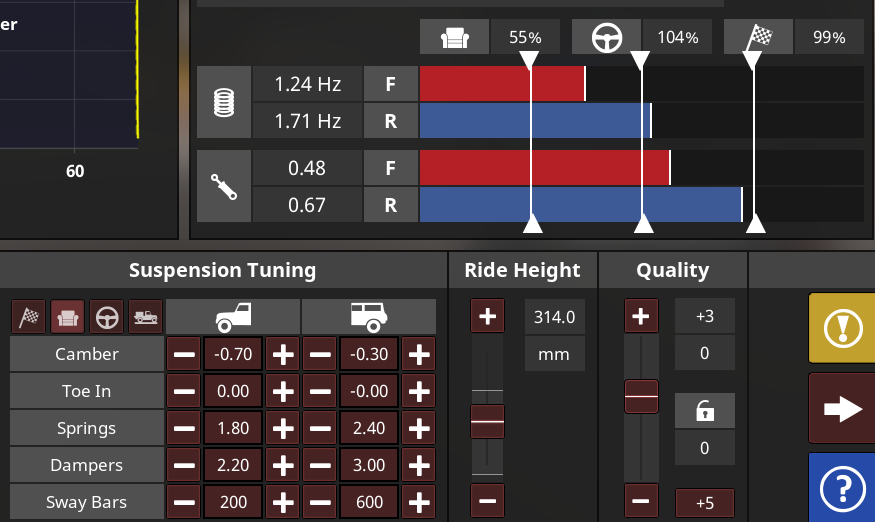Click the Ride Height slider handle
Viewport: 875px width, 522px height.
(488, 423)
